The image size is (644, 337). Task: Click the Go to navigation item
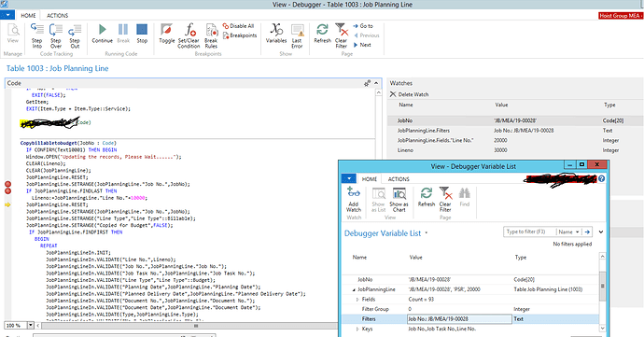pos(363,26)
